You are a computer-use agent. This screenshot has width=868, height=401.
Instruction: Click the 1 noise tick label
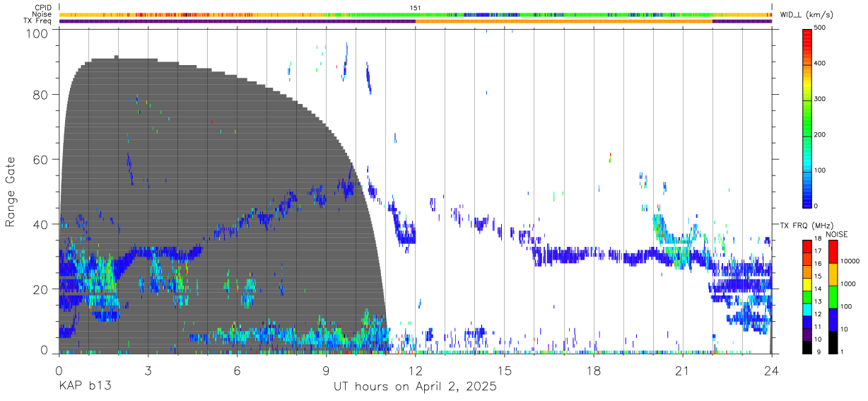pos(843,352)
